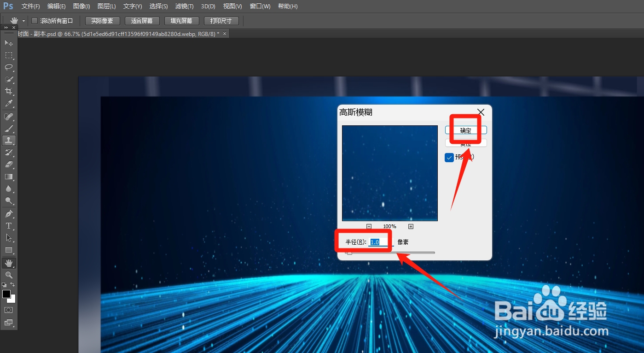Select the Spot Healing Brush tool

(9, 117)
